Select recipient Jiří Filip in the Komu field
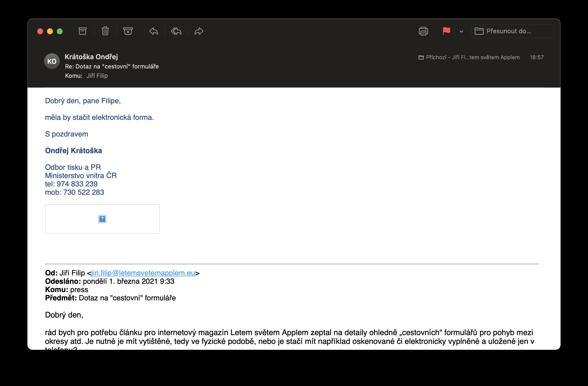588x386 pixels. pyautogui.click(x=97, y=76)
